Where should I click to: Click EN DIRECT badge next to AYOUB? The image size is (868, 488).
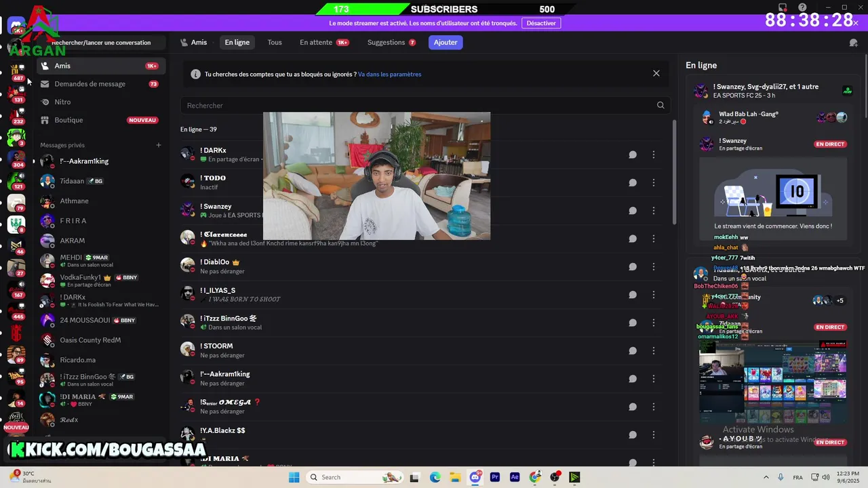pos(830,443)
